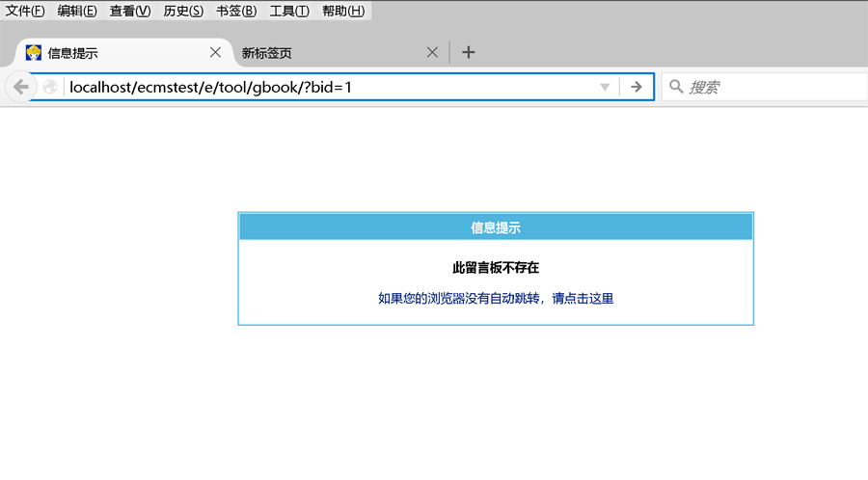Open a new tab with plus icon
This screenshot has width=868, height=480.
(x=469, y=53)
